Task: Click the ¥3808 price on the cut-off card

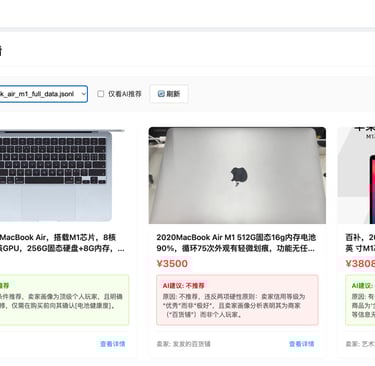Action: 360,264
